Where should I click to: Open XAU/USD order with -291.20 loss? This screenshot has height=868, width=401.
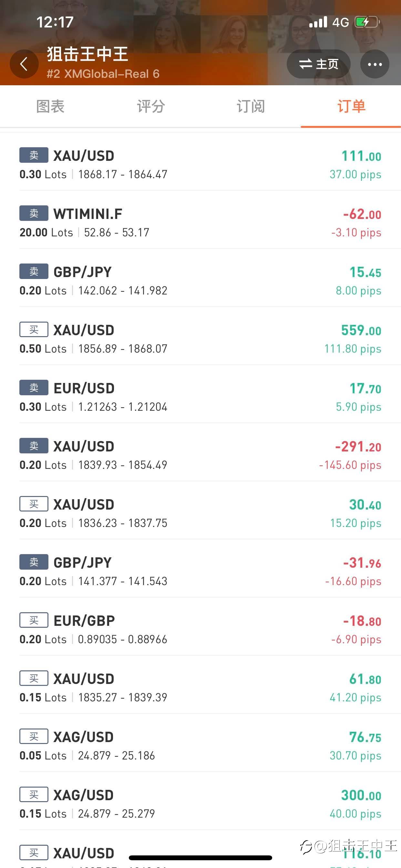(200, 455)
